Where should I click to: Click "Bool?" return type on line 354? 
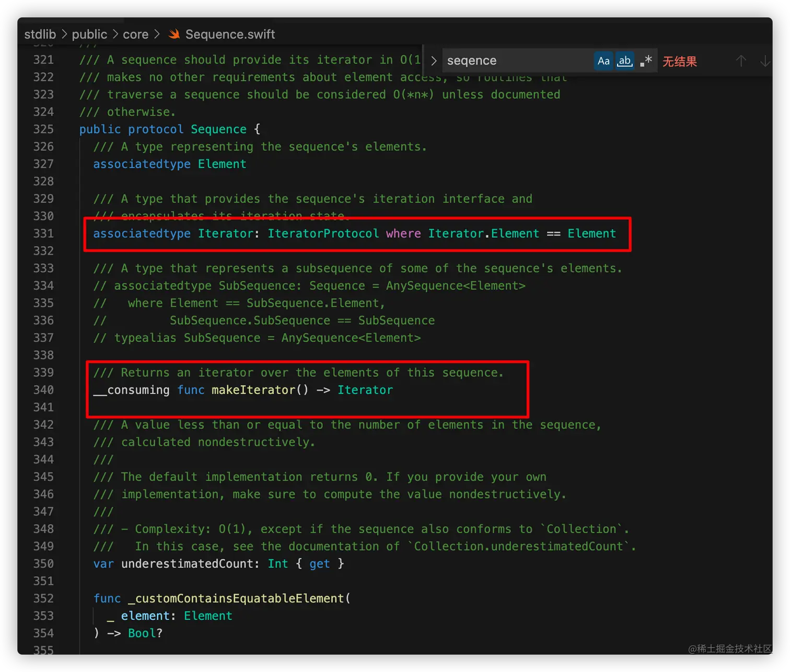coord(145,633)
